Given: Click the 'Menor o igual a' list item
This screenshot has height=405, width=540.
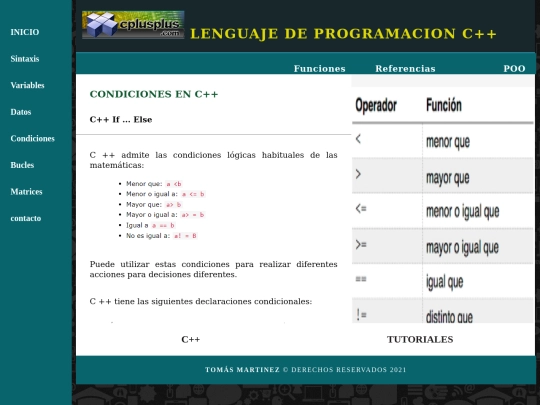Looking at the screenshot, I should click(x=165, y=194).
